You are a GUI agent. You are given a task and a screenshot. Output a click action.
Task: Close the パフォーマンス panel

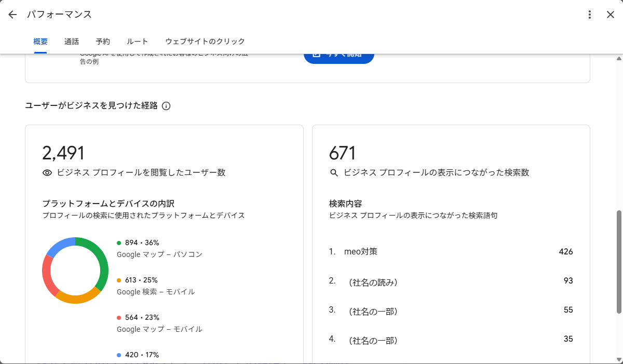pyautogui.click(x=611, y=15)
